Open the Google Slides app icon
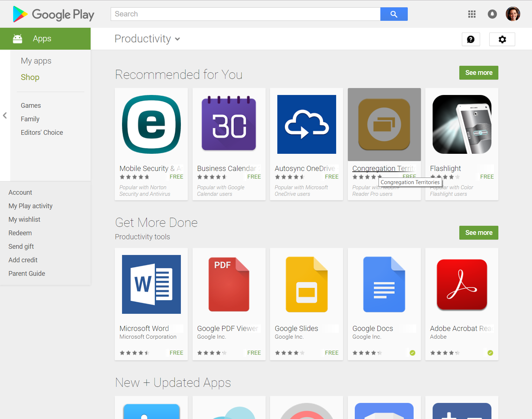Screen dimensions: 532x419 (x=307, y=284)
